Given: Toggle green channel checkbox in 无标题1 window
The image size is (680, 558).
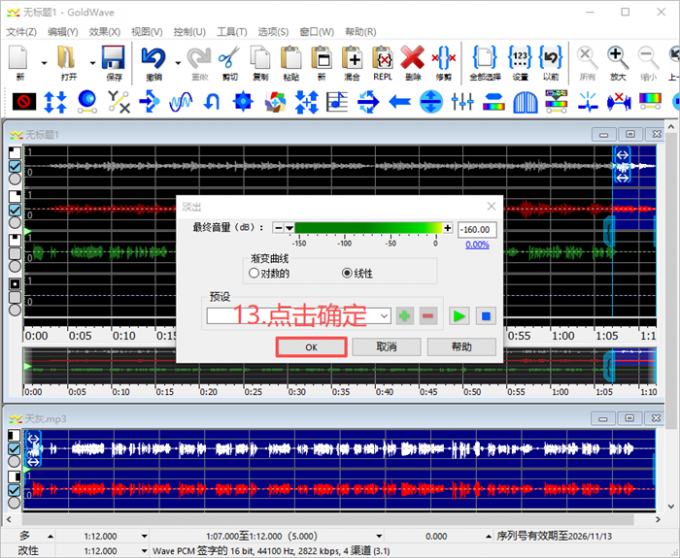Looking at the screenshot, I should (x=15, y=254).
